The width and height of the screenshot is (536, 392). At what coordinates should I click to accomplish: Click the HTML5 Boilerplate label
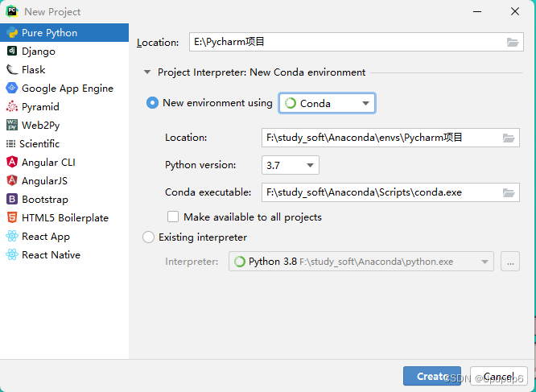[65, 218]
